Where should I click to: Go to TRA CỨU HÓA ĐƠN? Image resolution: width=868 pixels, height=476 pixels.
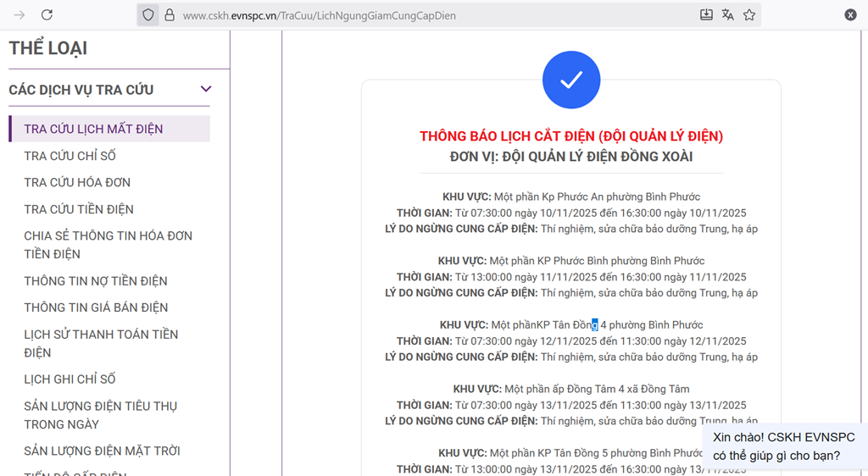tap(77, 182)
